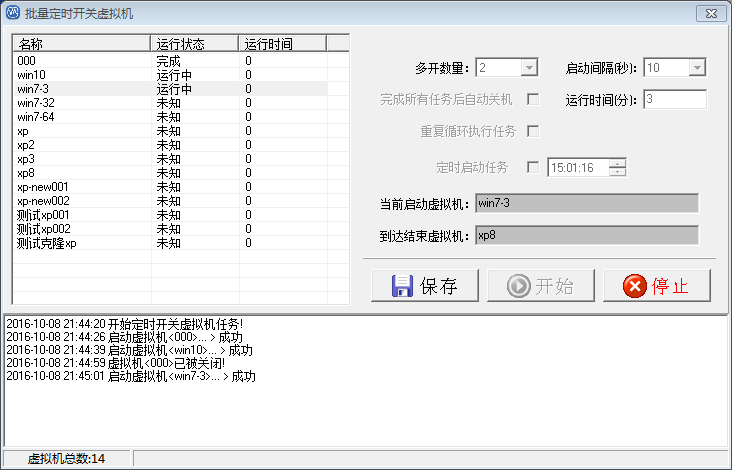Screen dimensions: 732x470
Task: Select the xp virtual machine row
Action: tap(170, 131)
